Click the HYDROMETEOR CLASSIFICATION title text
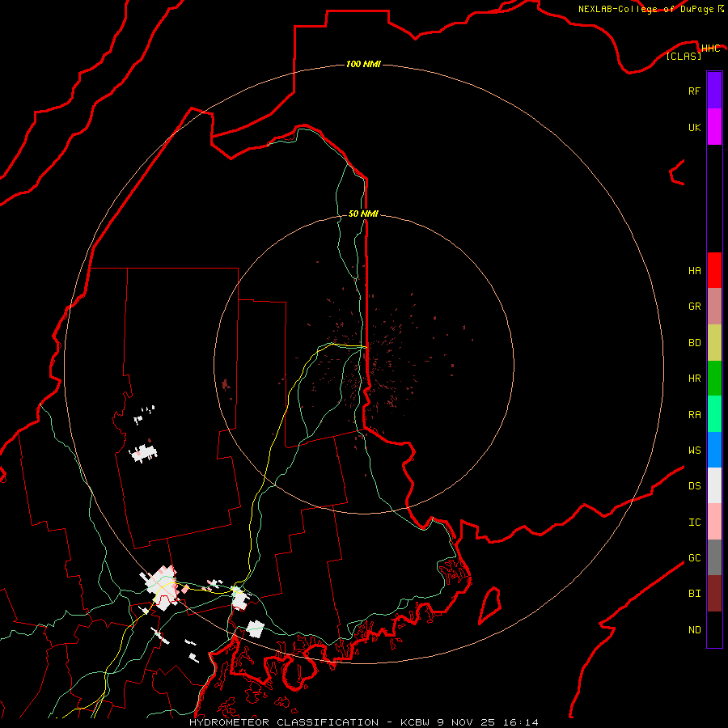Screen dimensions: 728x728 pos(284,722)
